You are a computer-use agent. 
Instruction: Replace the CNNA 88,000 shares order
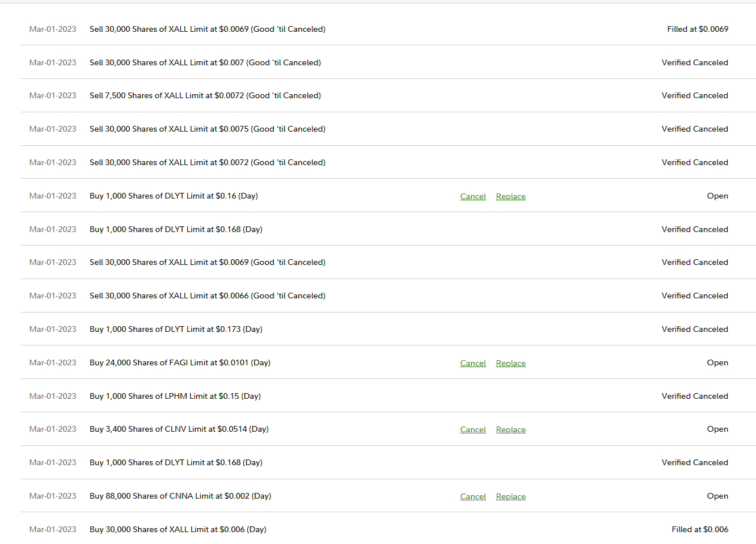click(510, 496)
